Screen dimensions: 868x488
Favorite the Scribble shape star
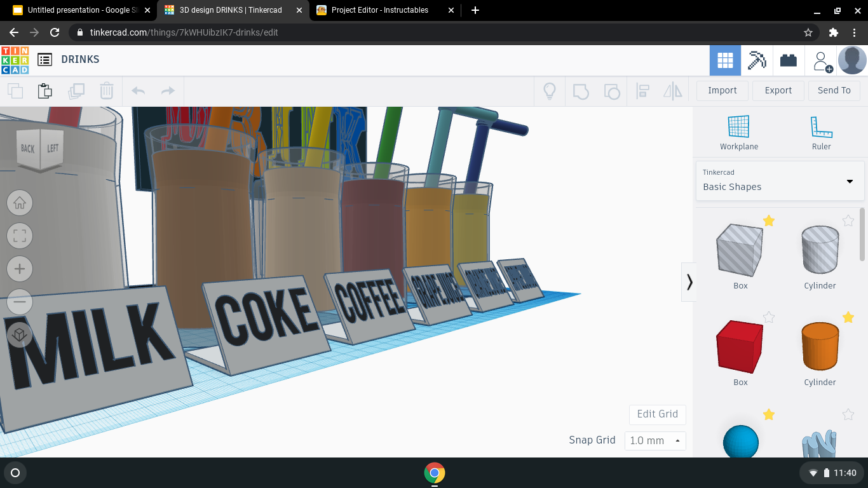(848, 414)
